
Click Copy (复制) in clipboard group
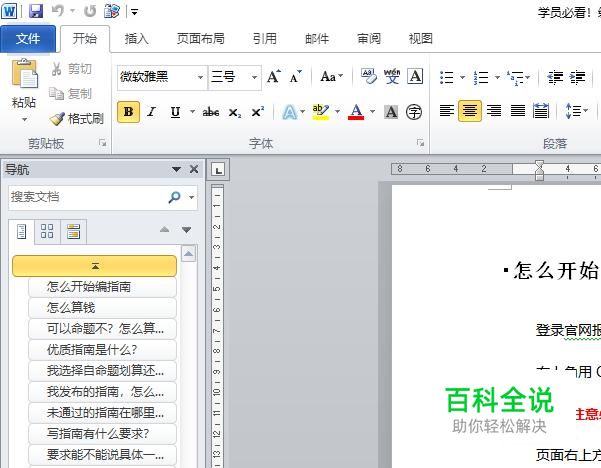click(x=71, y=94)
